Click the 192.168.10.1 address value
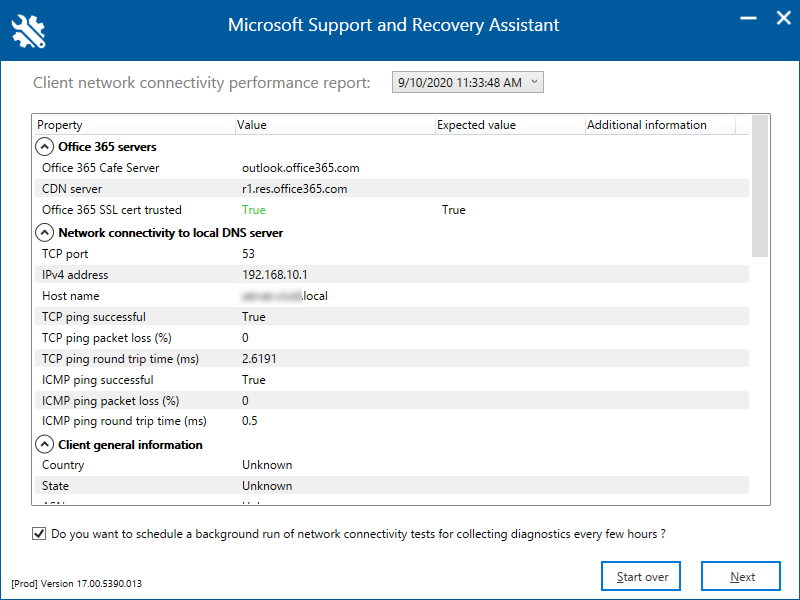Image resolution: width=800 pixels, height=600 pixels. [274, 274]
